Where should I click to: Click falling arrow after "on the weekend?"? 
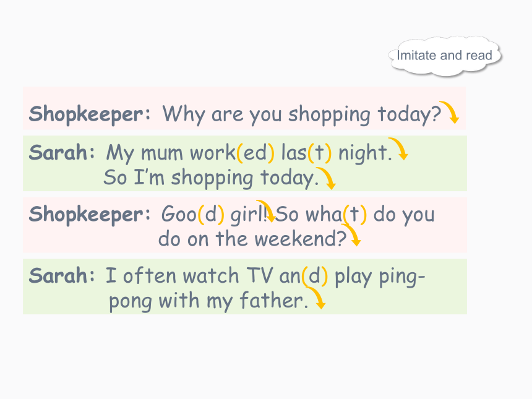click(351, 235)
